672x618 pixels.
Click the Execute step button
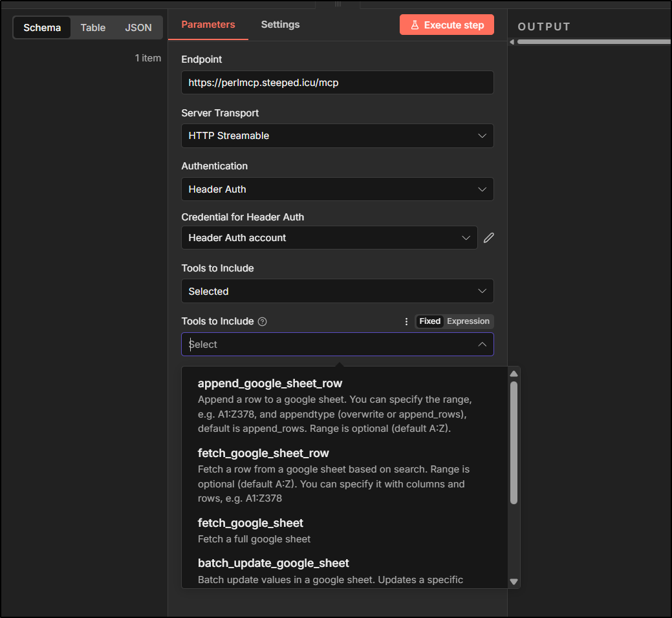click(446, 25)
